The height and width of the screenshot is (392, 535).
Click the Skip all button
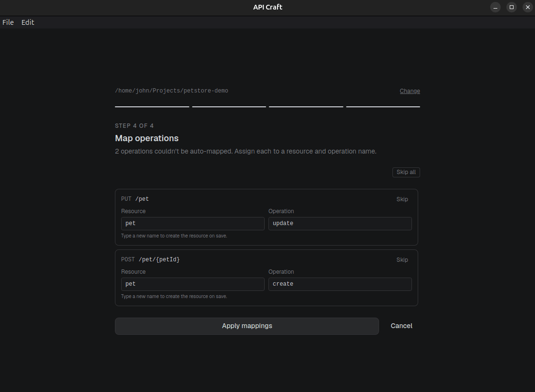tap(406, 172)
